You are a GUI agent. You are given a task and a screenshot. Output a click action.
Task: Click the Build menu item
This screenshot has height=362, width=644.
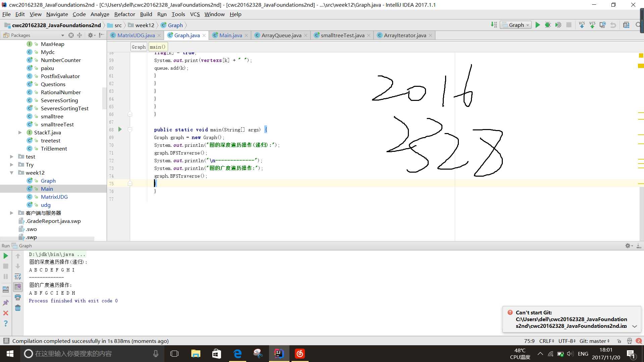pos(146,14)
